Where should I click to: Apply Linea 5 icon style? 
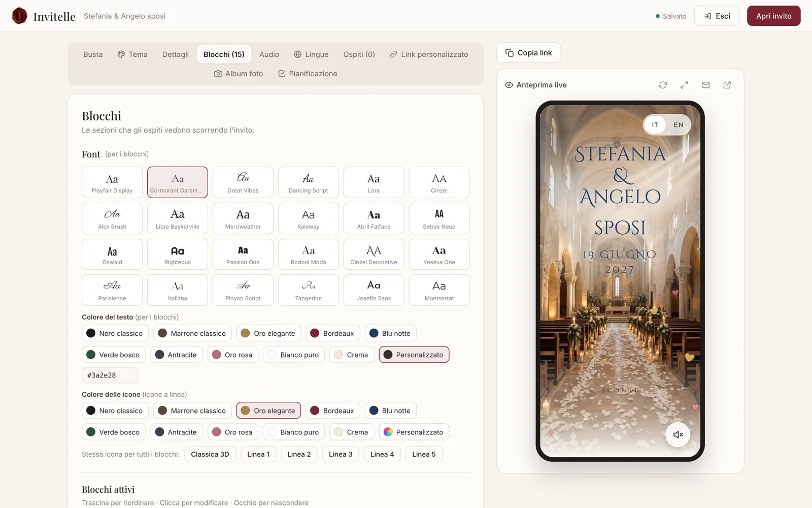click(424, 454)
